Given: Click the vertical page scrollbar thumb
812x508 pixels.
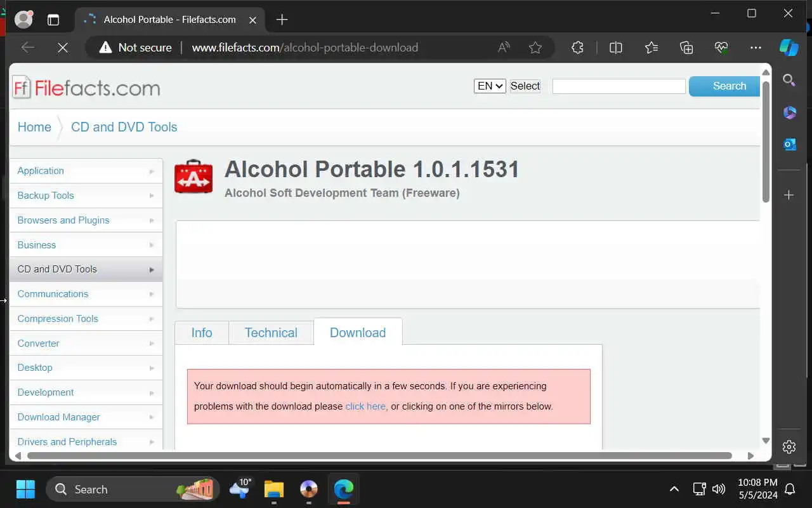Looking at the screenshot, I should coord(766,141).
